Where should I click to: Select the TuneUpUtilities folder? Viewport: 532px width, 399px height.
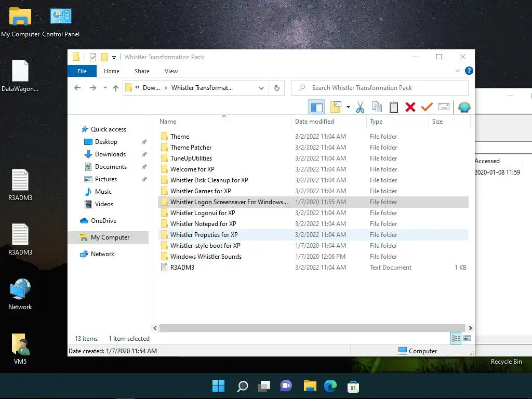pyautogui.click(x=313, y=158)
